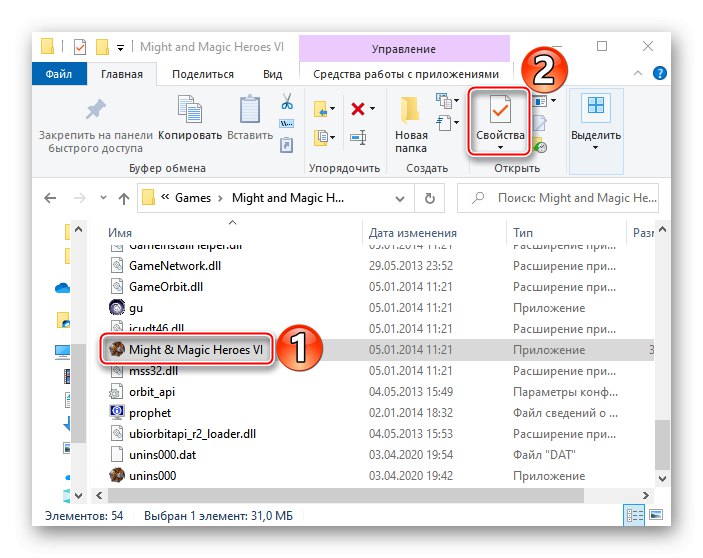Switch to details view layout icon

tap(634, 515)
